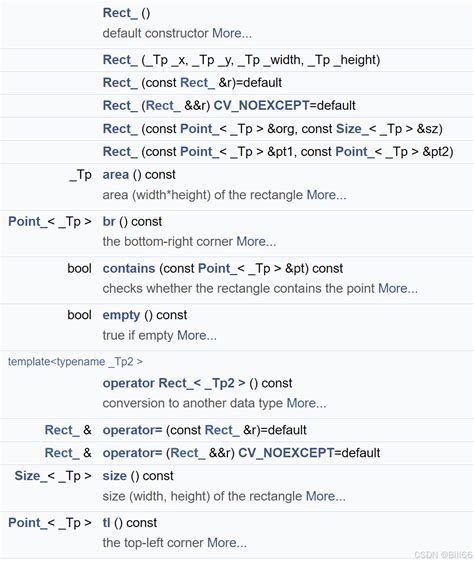
Task: Click More... after the top-left corner
Action: [x=227, y=543]
